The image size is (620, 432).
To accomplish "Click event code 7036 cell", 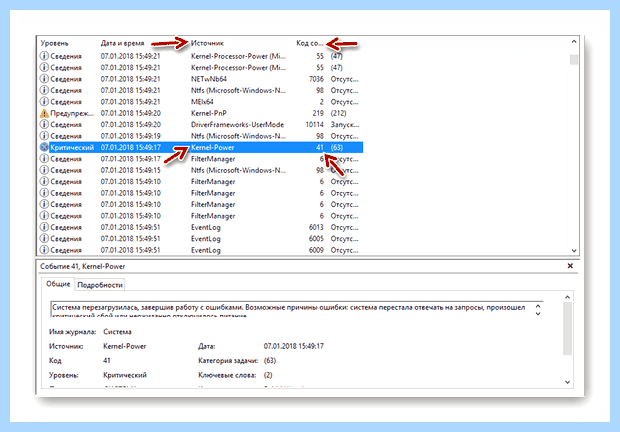I will coord(316,79).
